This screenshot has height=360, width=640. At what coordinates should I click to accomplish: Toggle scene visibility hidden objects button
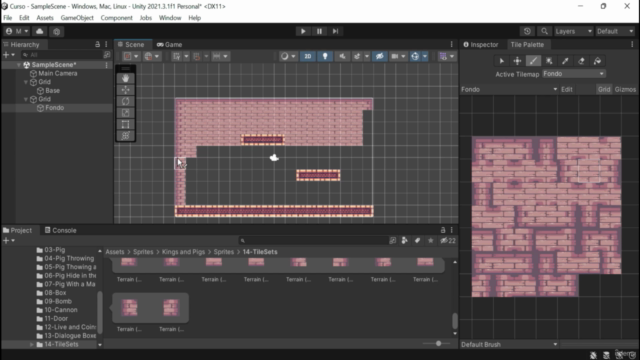pos(379,56)
